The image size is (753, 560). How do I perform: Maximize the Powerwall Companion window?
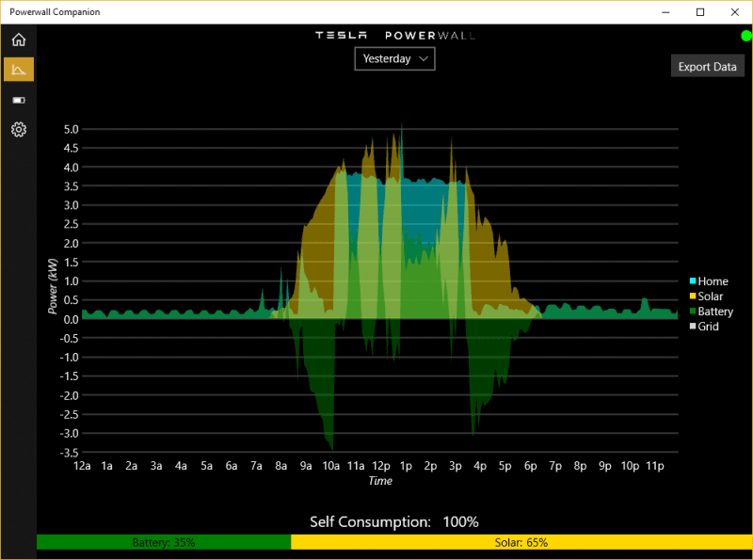click(700, 12)
